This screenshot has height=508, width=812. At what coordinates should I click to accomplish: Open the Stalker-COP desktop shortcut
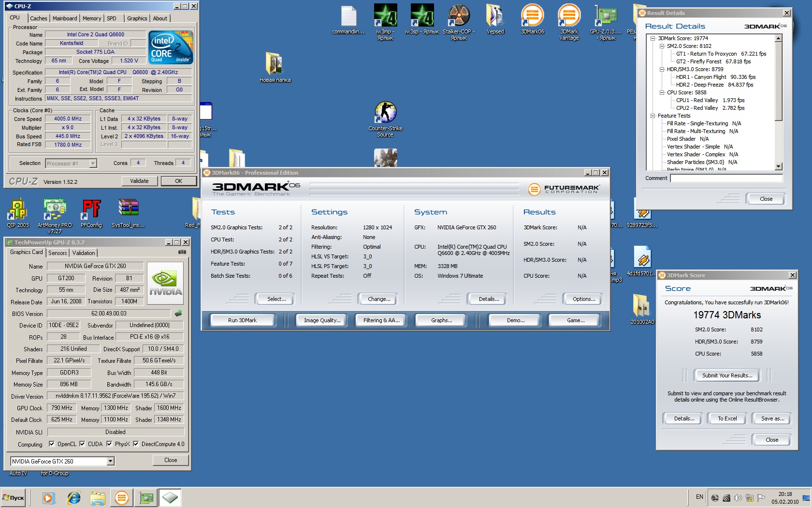[x=459, y=22]
